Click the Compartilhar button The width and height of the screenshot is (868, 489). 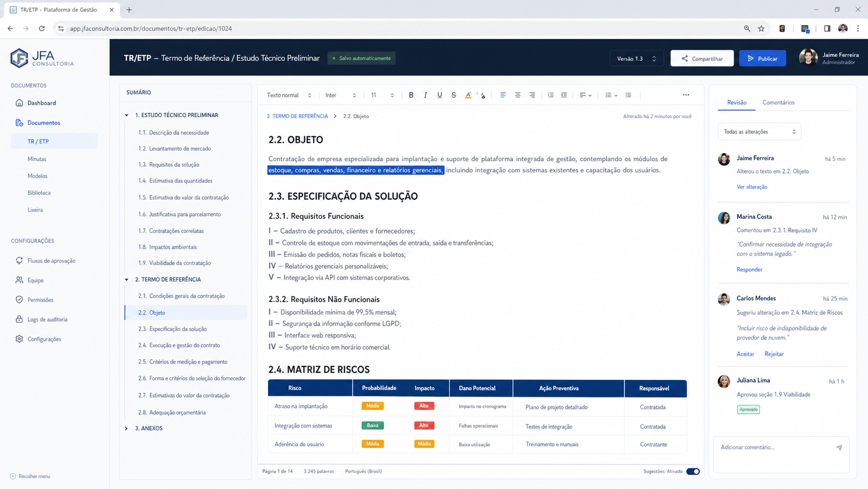pos(702,58)
